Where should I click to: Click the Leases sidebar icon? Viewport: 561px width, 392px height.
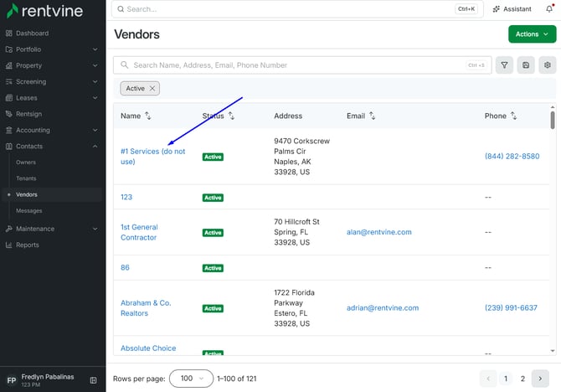coord(9,98)
